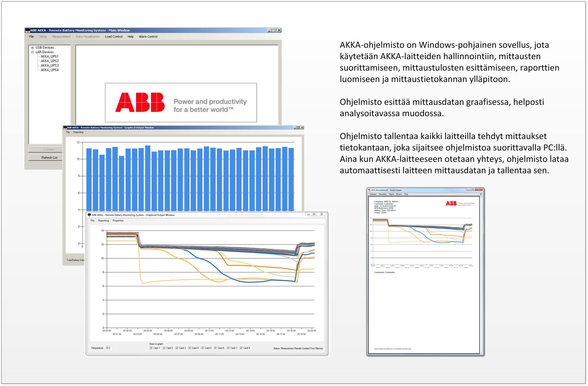Select AKKA_UPS1 in device tree
588x386 pixels.
pos(49,56)
